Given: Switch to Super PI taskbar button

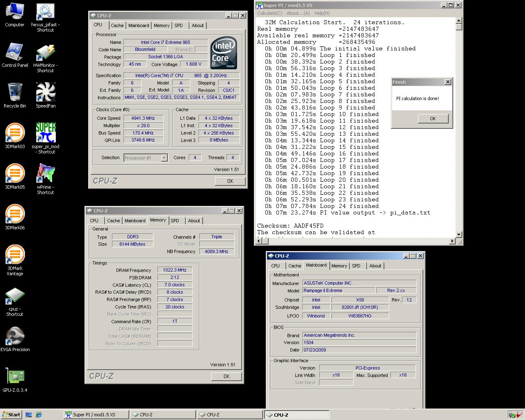Looking at the screenshot, I should pyautogui.click(x=96, y=415).
